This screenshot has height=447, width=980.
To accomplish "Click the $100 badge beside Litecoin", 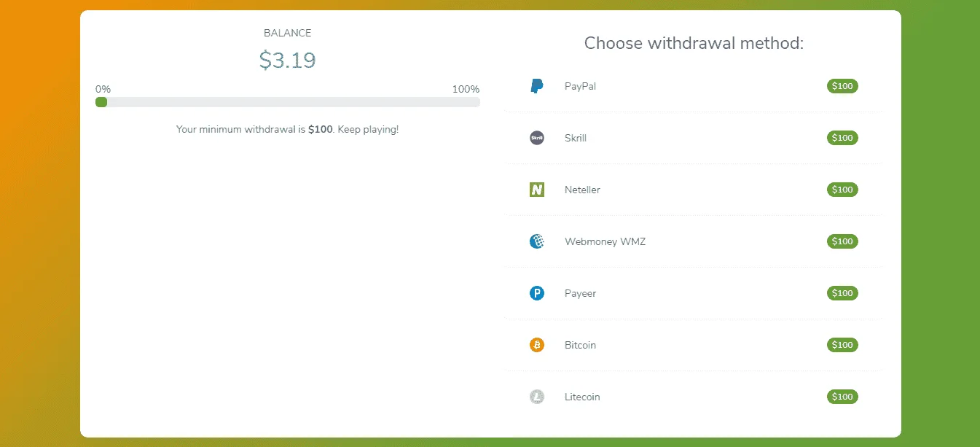I will point(842,397).
